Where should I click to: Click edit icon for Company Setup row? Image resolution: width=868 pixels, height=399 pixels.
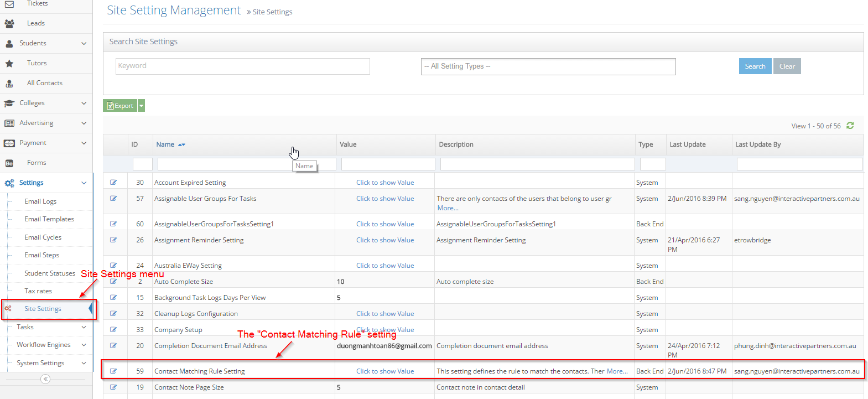click(x=113, y=329)
